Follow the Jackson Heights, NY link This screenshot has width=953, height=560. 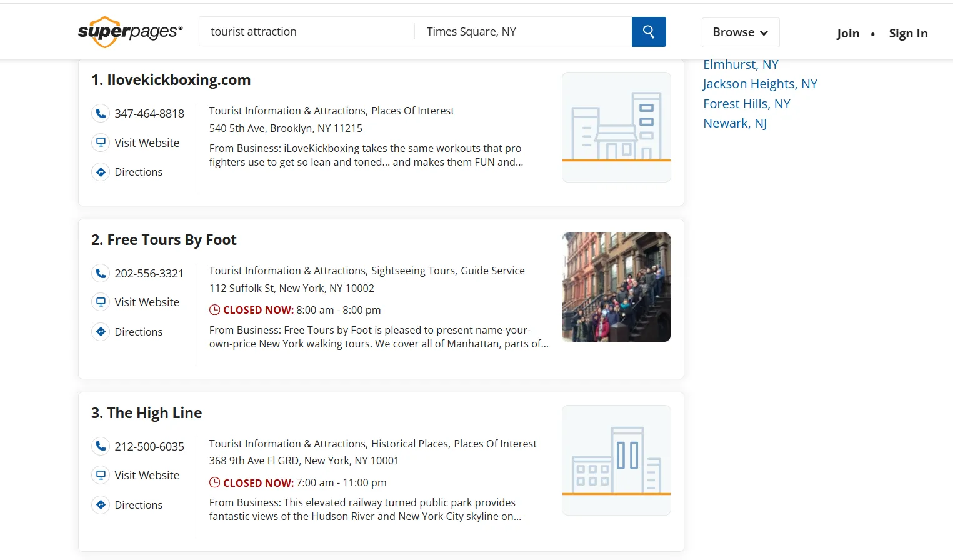point(760,83)
